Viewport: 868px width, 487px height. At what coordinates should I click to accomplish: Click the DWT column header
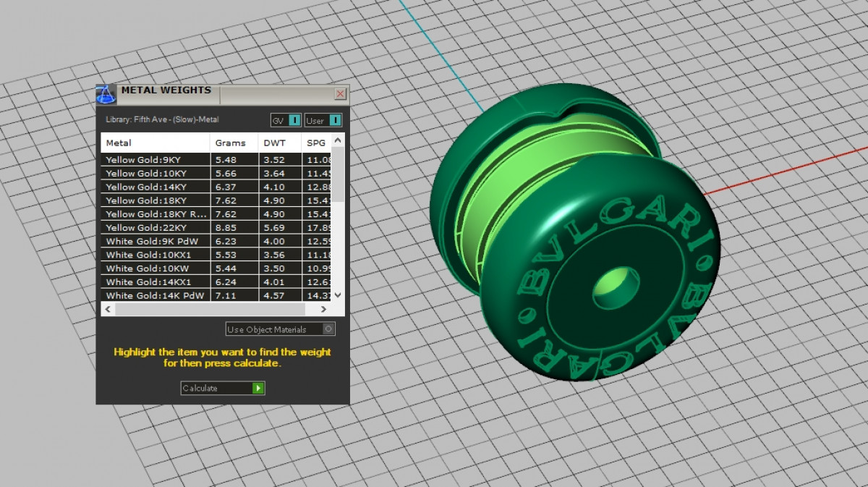[x=279, y=143]
